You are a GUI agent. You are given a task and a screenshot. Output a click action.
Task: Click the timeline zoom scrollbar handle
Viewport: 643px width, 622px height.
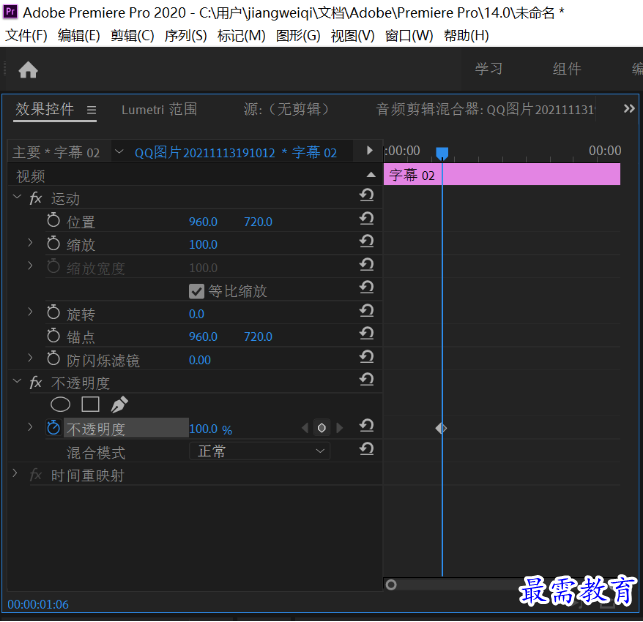[391, 584]
